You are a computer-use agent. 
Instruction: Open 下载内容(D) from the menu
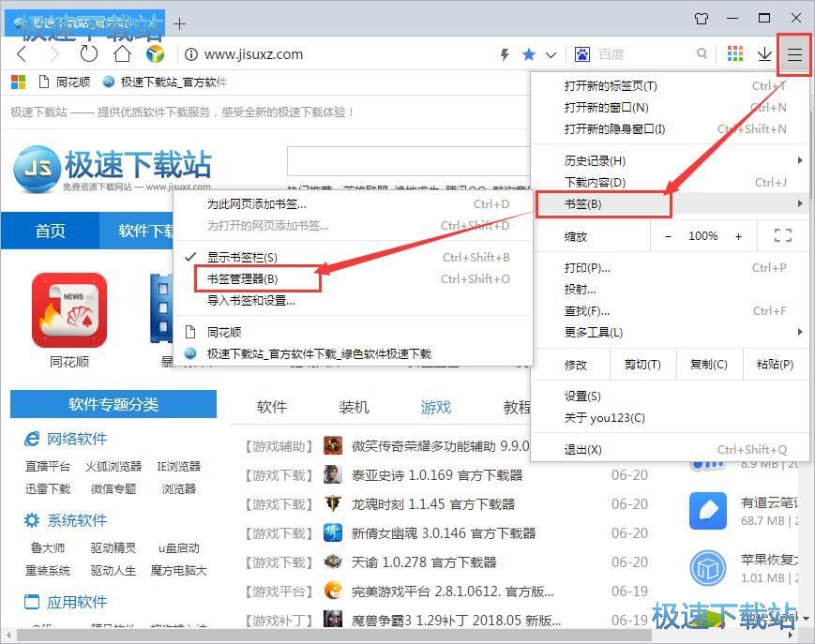pyautogui.click(x=670, y=182)
